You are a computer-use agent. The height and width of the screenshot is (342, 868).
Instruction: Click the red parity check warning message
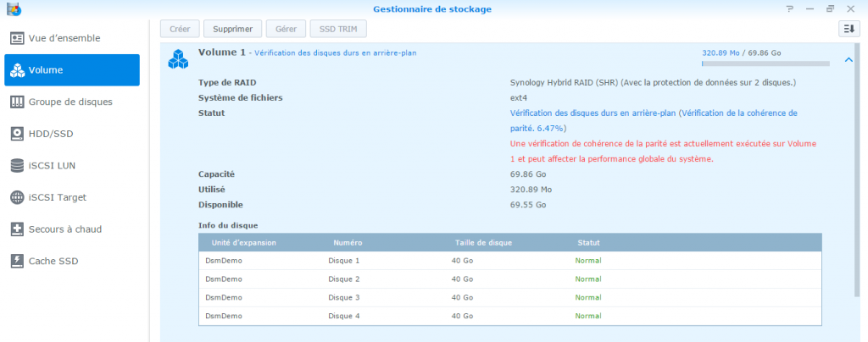click(663, 152)
